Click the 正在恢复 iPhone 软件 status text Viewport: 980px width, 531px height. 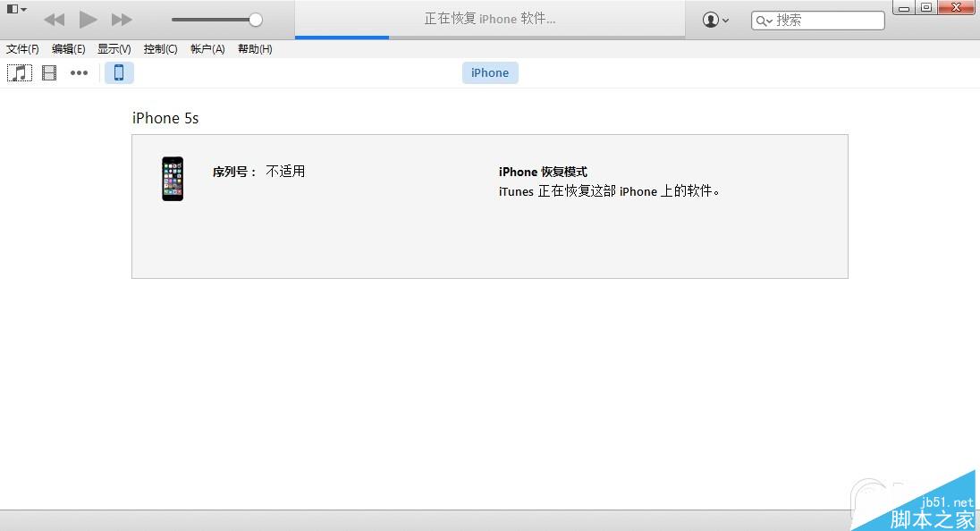click(x=490, y=20)
